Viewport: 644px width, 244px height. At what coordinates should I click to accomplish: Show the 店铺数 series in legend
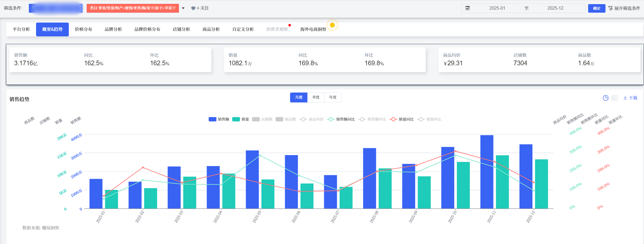pos(262,119)
